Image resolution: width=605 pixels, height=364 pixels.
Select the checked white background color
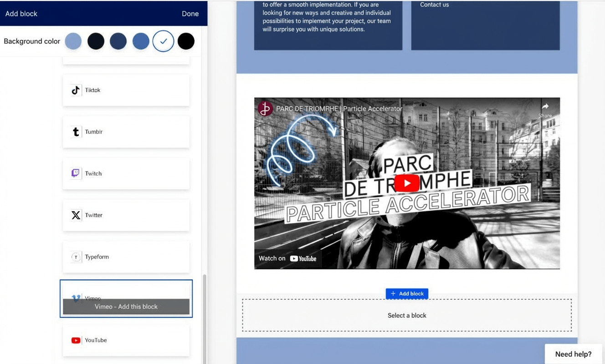click(163, 41)
